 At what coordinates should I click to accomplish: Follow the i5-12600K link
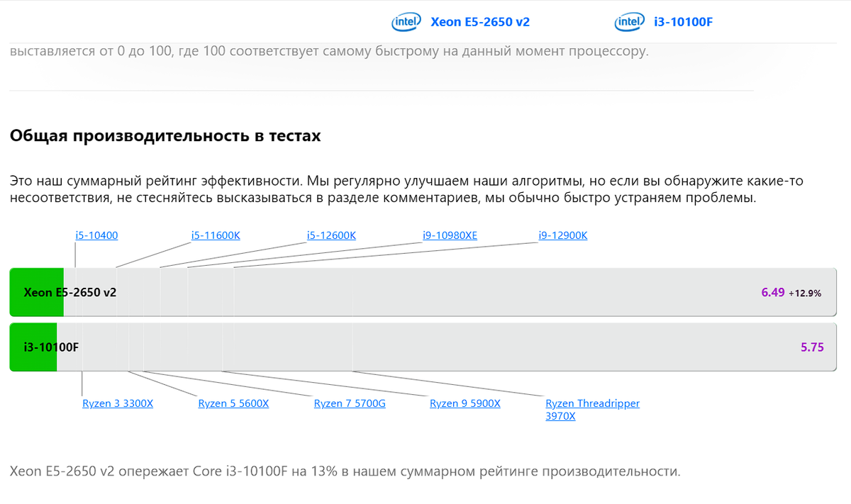[331, 235]
